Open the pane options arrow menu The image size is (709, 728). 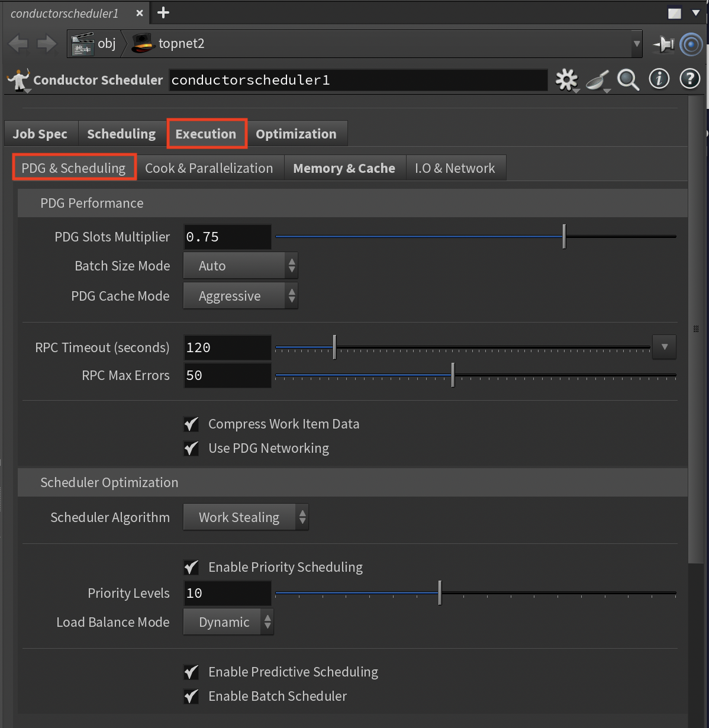[x=696, y=13]
